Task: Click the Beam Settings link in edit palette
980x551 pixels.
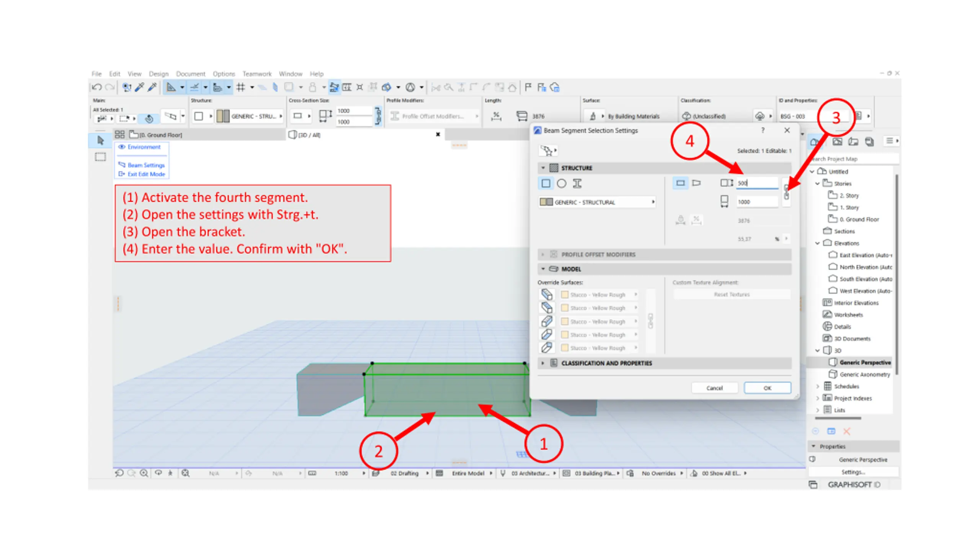Action: click(146, 165)
